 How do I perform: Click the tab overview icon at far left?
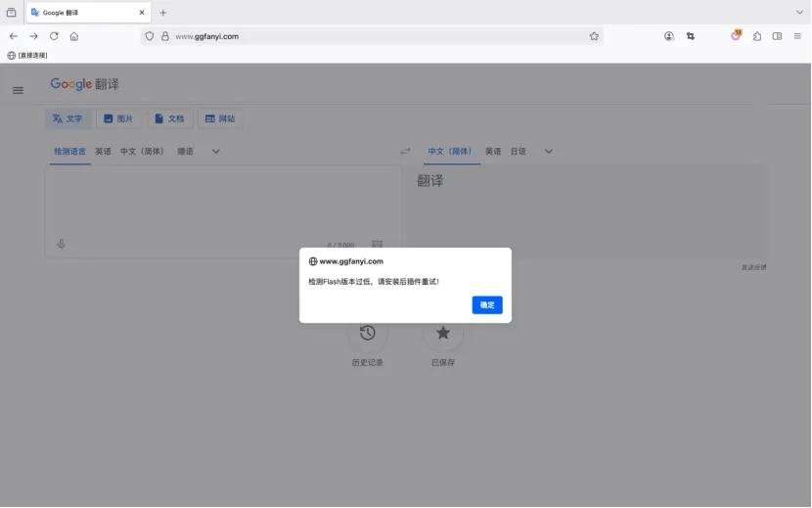tap(11, 13)
